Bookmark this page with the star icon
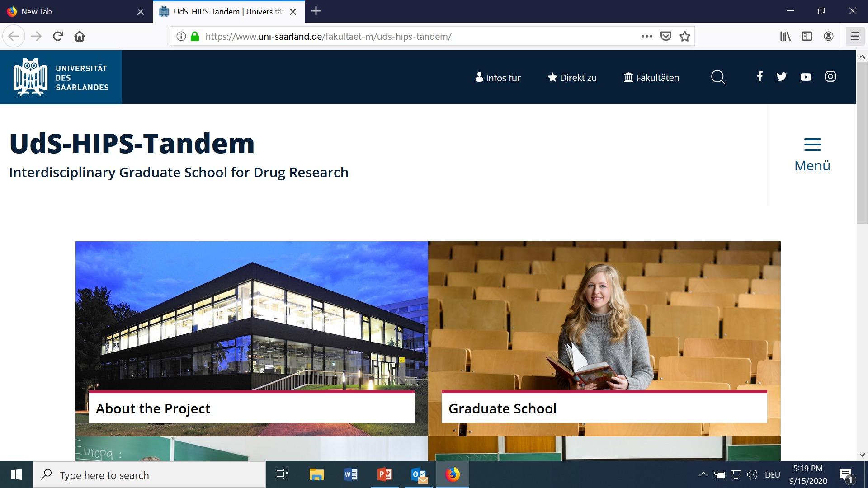868x488 pixels. tap(684, 37)
